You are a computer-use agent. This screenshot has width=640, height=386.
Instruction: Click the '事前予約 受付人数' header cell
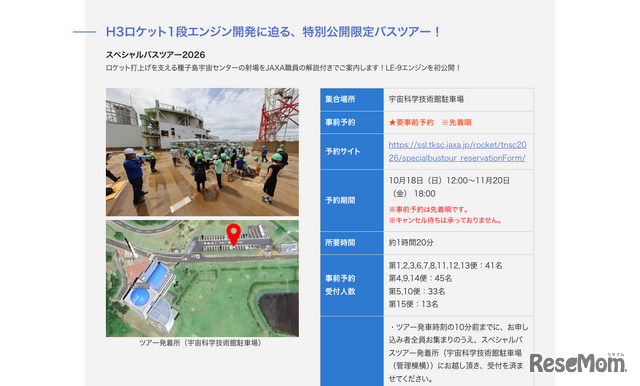click(352, 285)
